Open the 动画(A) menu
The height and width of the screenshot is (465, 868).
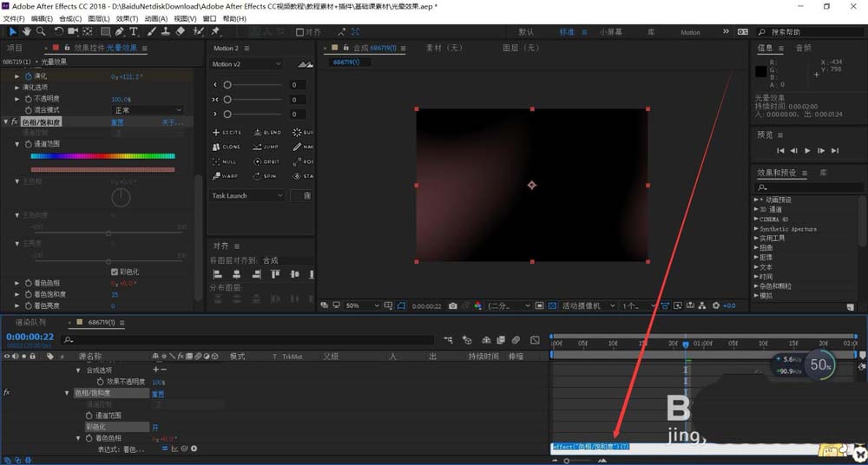pyautogui.click(x=156, y=18)
